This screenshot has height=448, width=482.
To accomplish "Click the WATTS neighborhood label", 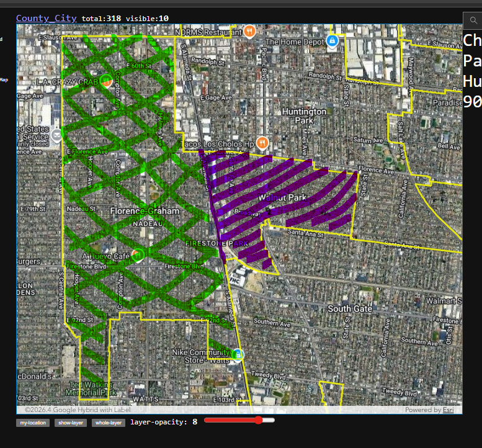I will 147,398.
